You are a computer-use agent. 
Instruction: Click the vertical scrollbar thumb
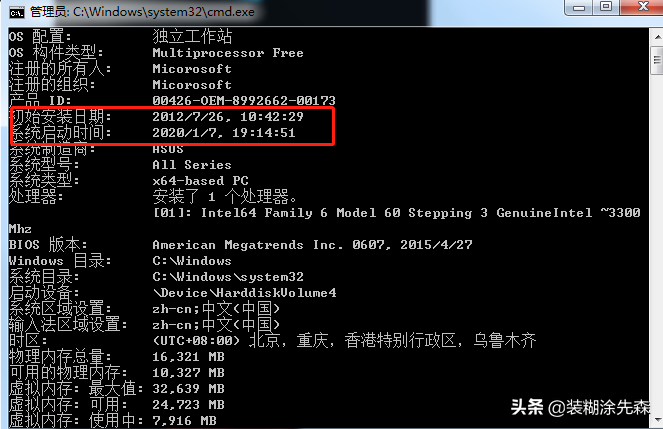(657, 60)
